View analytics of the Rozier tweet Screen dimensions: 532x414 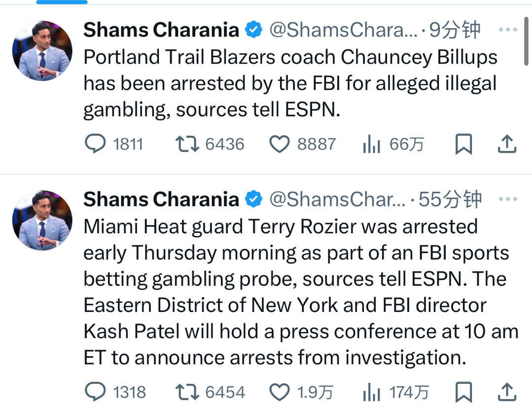[x=372, y=392]
